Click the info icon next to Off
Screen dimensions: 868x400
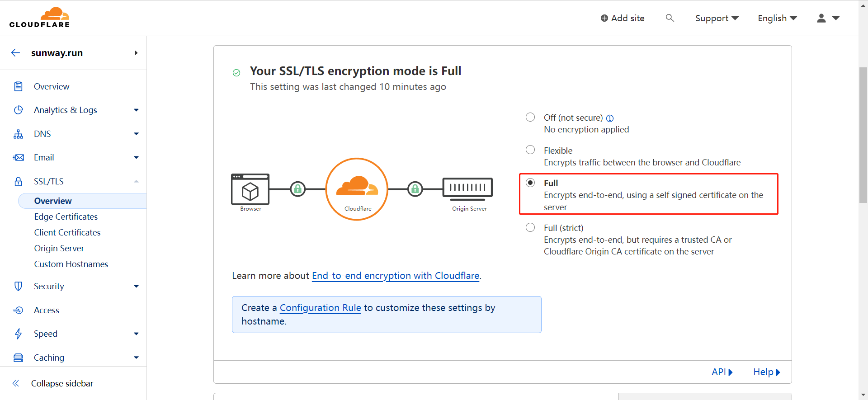(610, 118)
